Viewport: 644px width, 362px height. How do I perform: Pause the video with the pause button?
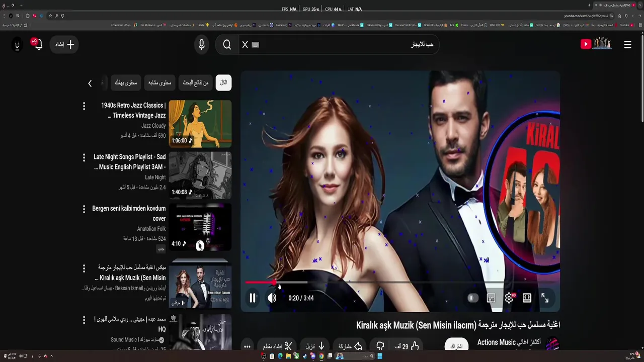click(253, 298)
